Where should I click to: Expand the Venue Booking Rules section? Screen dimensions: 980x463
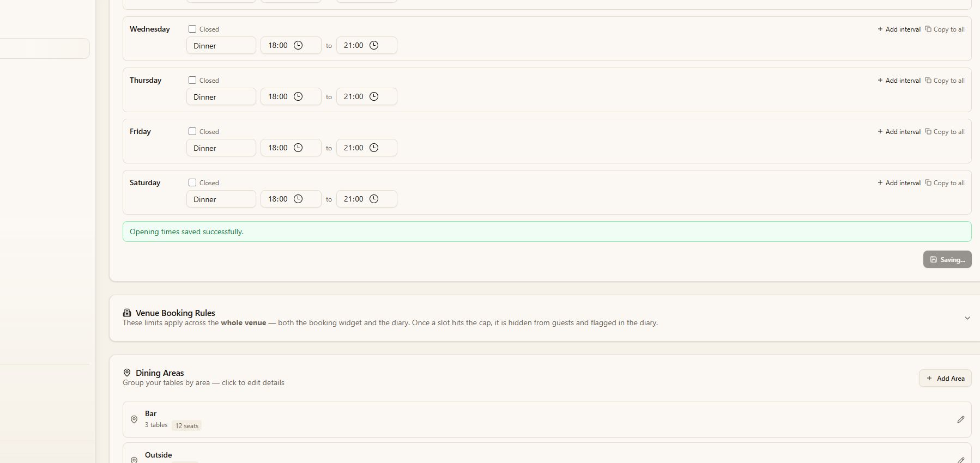(967, 318)
